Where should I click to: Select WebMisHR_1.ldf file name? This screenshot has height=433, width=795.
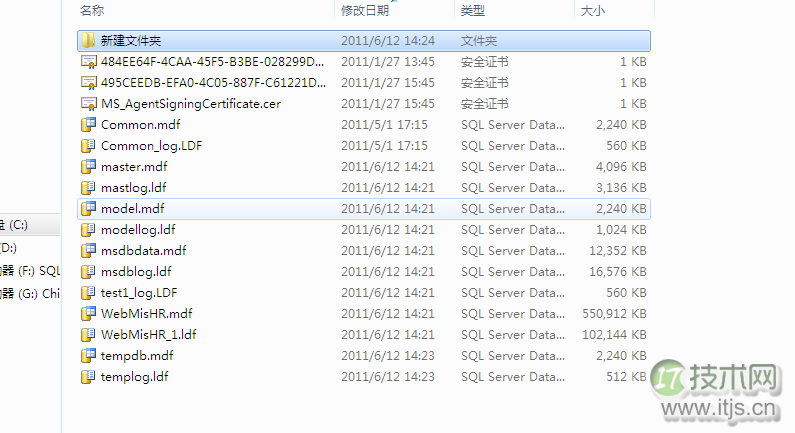click(148, 335)
